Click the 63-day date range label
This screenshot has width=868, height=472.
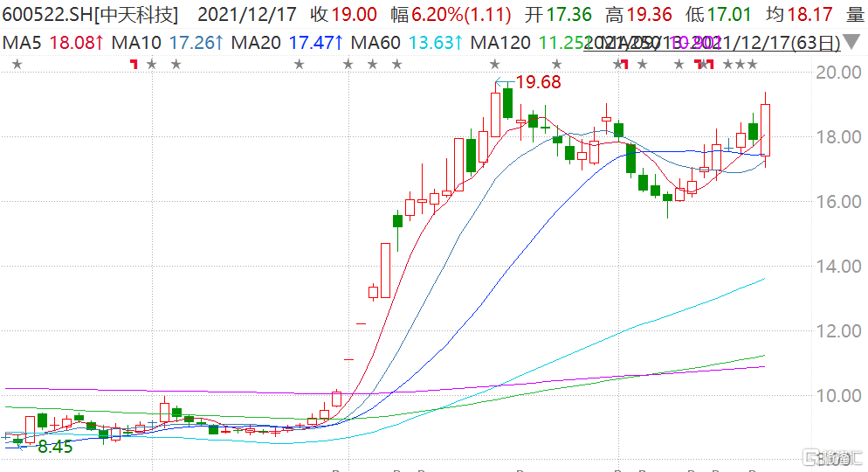pos(816,43)
